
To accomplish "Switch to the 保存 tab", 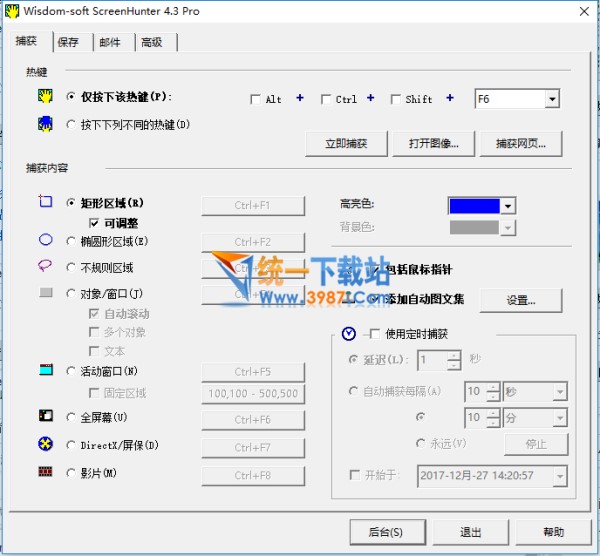I will tap(68, 42).
